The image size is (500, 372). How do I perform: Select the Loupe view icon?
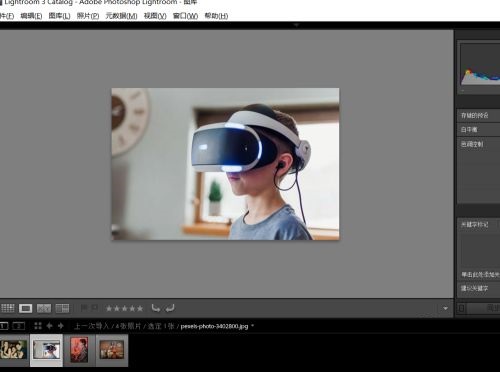[26, 308]
